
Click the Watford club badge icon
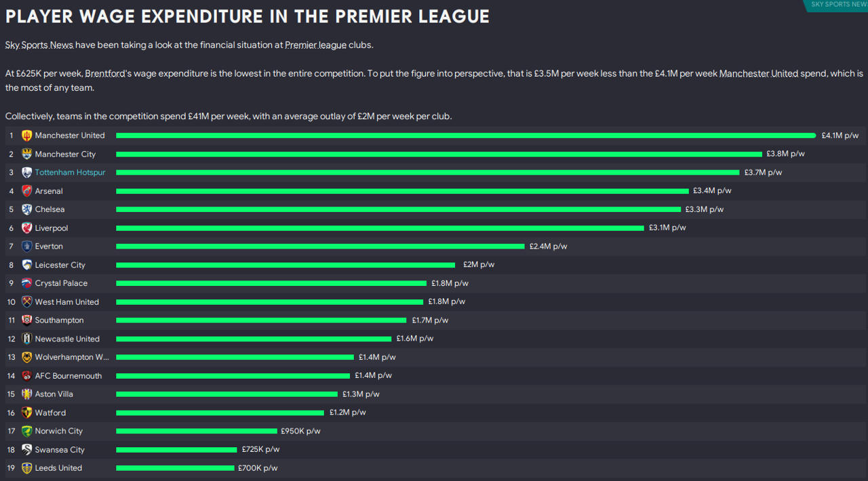pos(27,413)
